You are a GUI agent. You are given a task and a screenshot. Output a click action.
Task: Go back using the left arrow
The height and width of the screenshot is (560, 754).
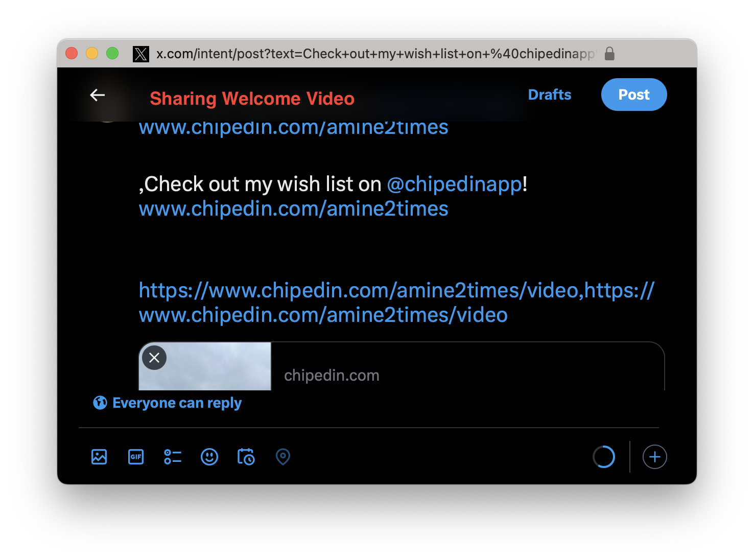pyautogui.click(x=97, y=95)
